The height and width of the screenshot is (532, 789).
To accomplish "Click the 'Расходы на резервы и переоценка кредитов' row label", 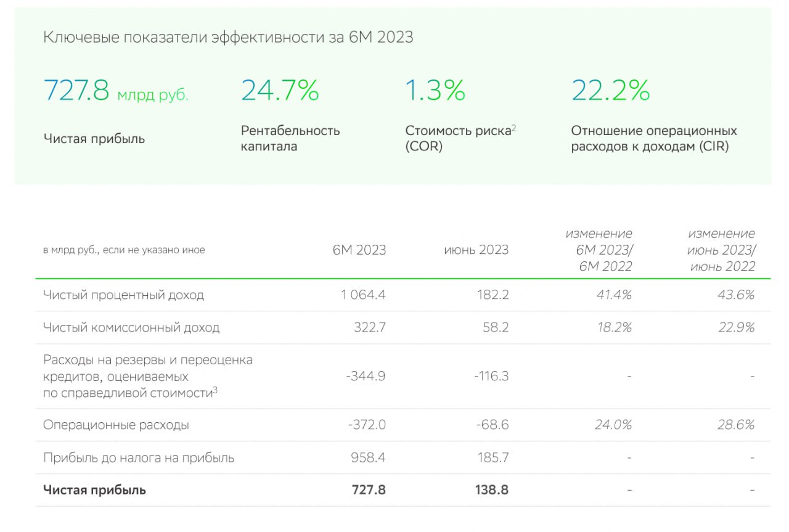I will pyautogui.click(x=148, y=376).
